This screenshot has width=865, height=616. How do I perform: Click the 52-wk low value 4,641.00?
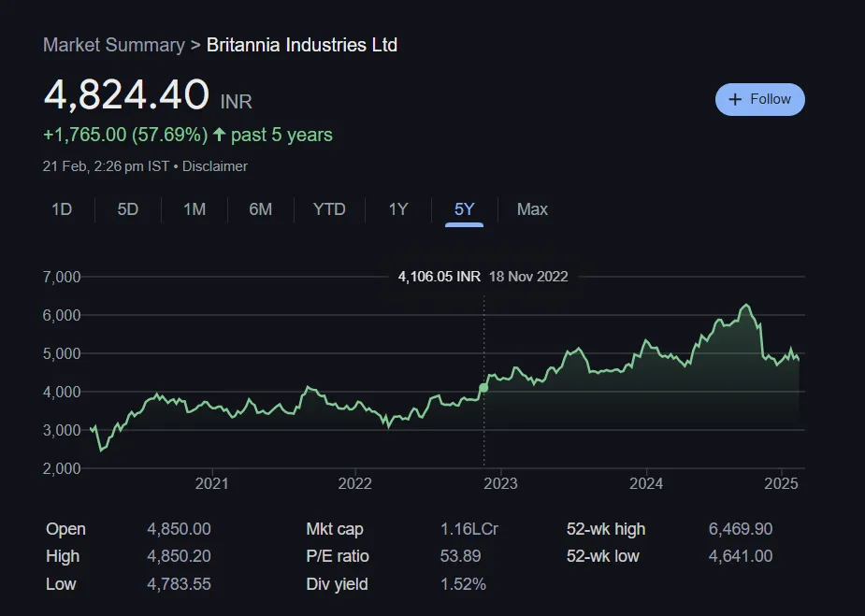click(x=741, y=556)
